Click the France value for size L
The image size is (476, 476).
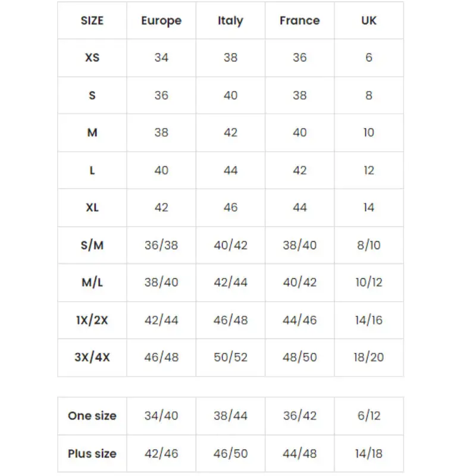coord(299,170)
